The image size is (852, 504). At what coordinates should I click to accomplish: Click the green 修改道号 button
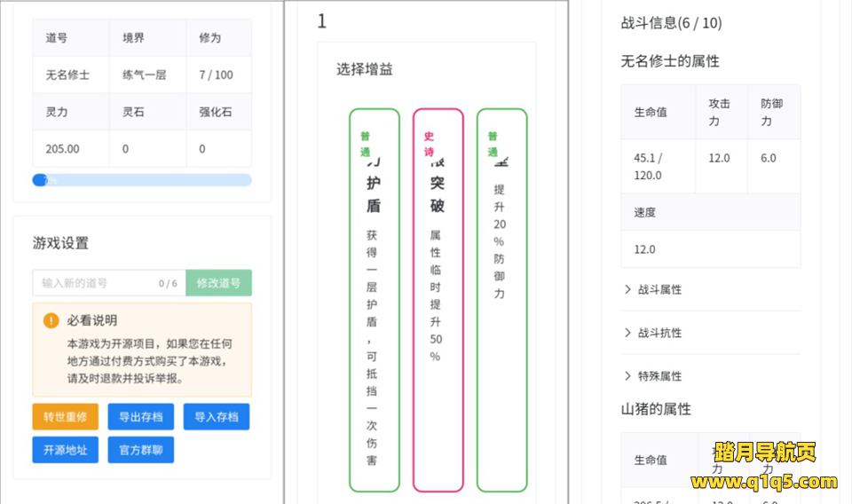218,283
